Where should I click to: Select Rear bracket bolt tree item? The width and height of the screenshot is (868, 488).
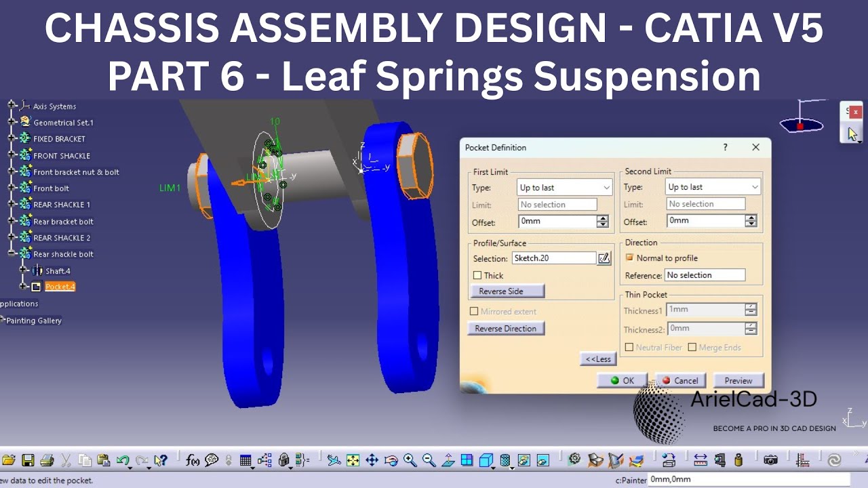63,222
